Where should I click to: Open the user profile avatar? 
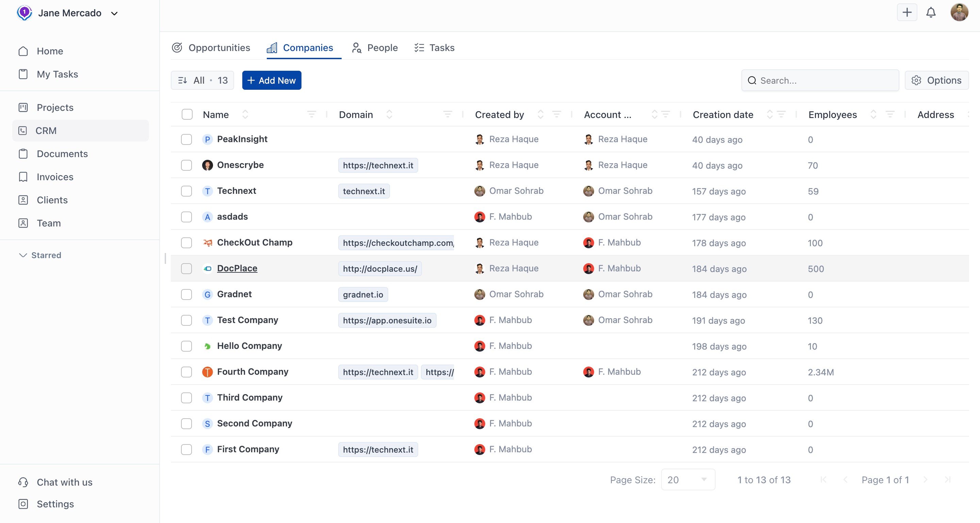pyautogui.click(x=959, y=13)
